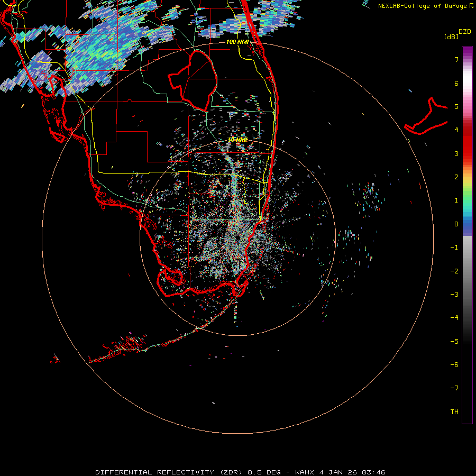This screenshot has width=476, height=476.
Task: Click the color scale value 2
Action: point(456,177)
